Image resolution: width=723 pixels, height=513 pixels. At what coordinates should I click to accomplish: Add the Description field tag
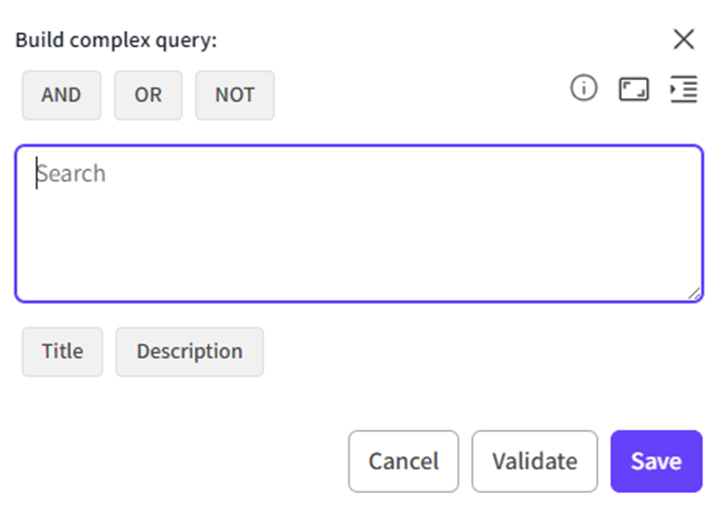(x=189, y=351)
